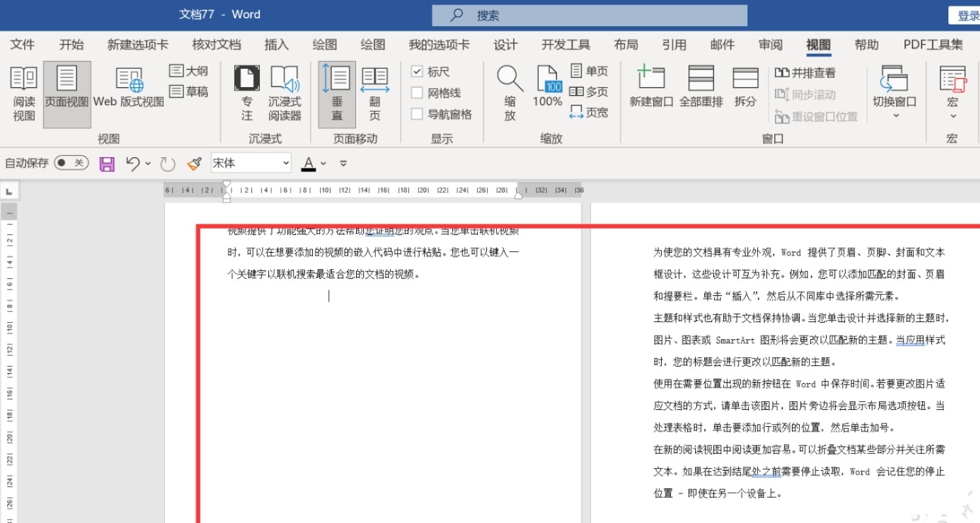Open the 核对文档 tab

coord(217,44)
